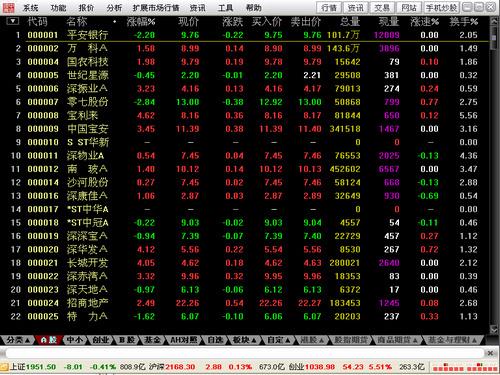Switch to the 中小 tab
The width and height of the screenshot is (500, 375).
(x=74, y=340)
